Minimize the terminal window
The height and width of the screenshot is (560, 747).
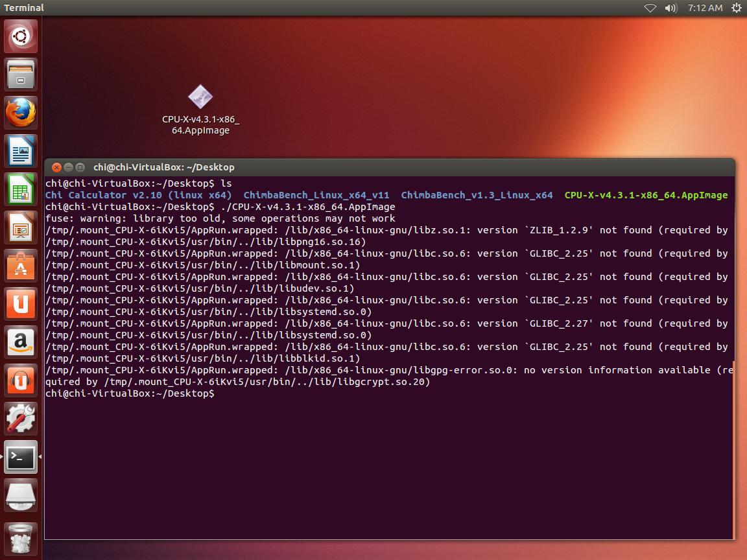pos(68,167)
